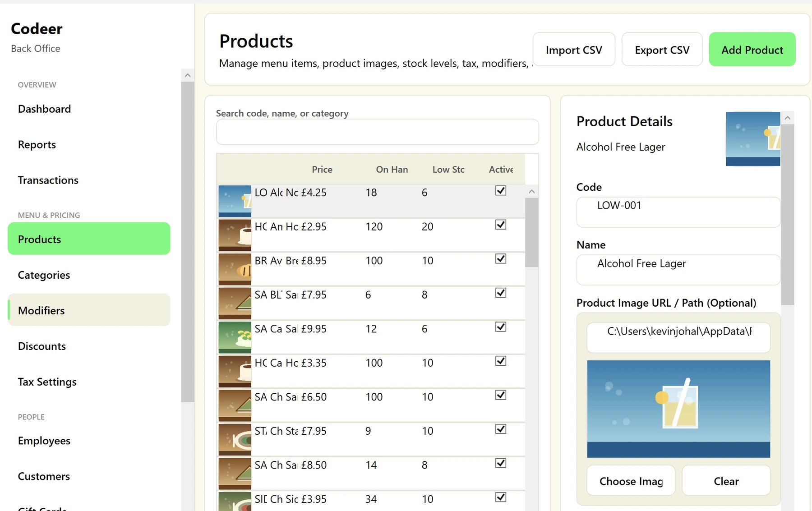Toggle Active checkbox for the BLT £7.95 row

click(x=501, y=293)
